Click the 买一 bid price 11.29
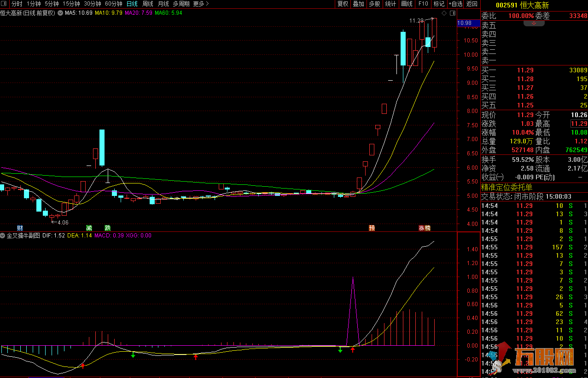The image size is (588, 378). (x=525, y=71)
